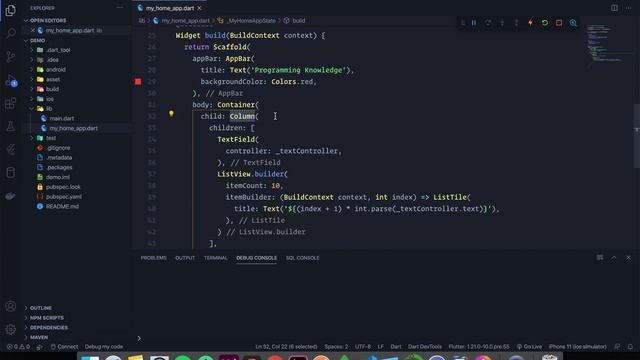Stop the debug session
This screenshot has width=640, height=360.
[559, 23]
